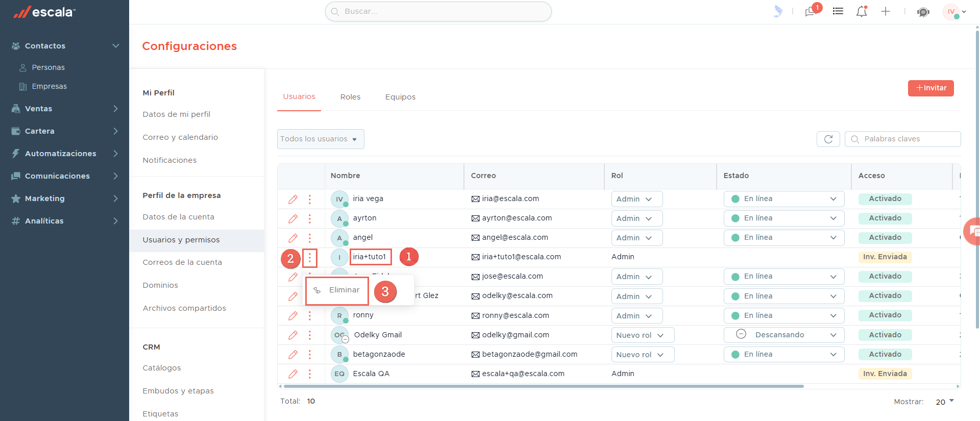
Task: Click the table horizontal scrollbar
Action: 544,386
